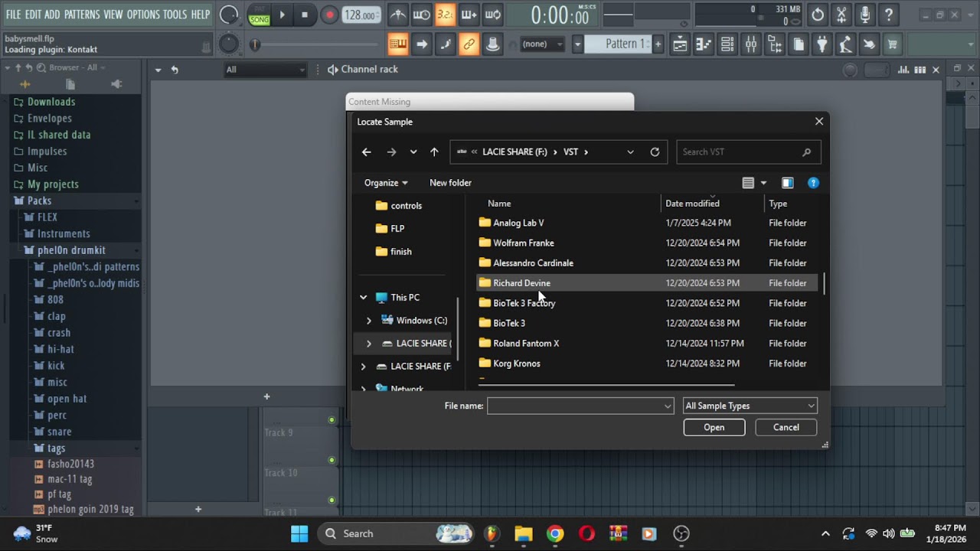Viewport: 980px width, 551px height.
Task: Open the Channel rack 'All' filter dropdown
Action: pos(265,70)
